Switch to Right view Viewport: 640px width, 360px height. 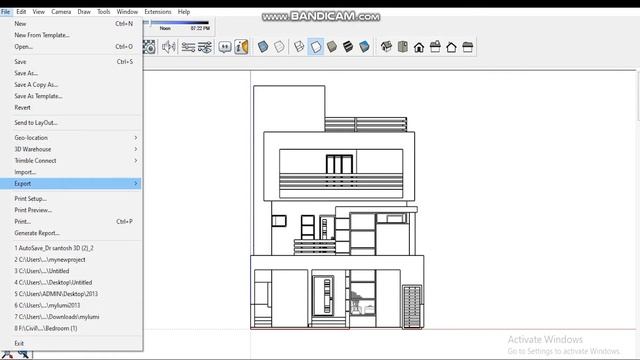click(435, 47)
